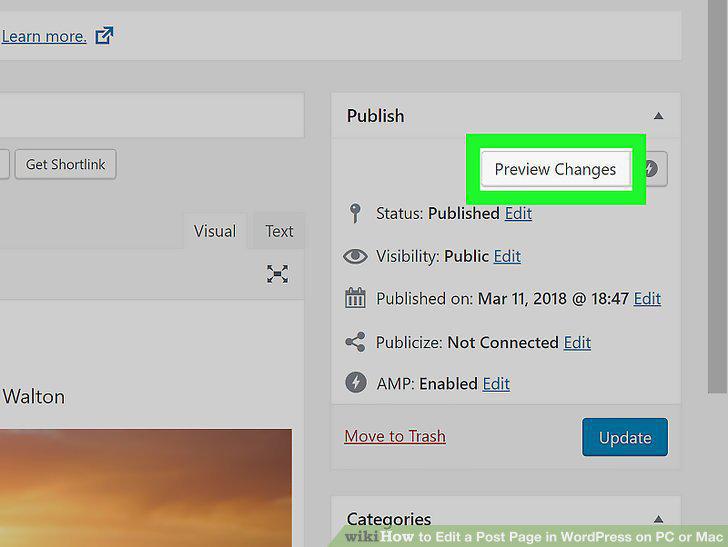Click the calendar icon beside Published on
This screenshot has width=728, height=547.
(x=355, y=298)
